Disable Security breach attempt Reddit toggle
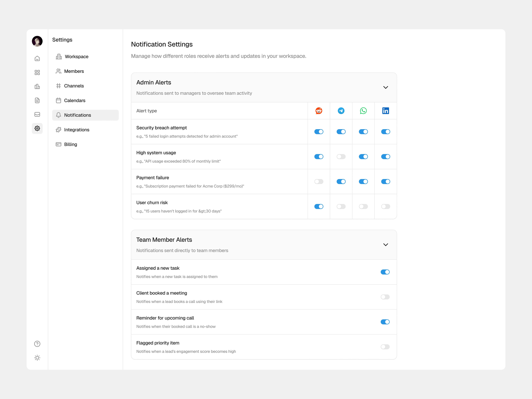532x399 pixels. [319, 132]
